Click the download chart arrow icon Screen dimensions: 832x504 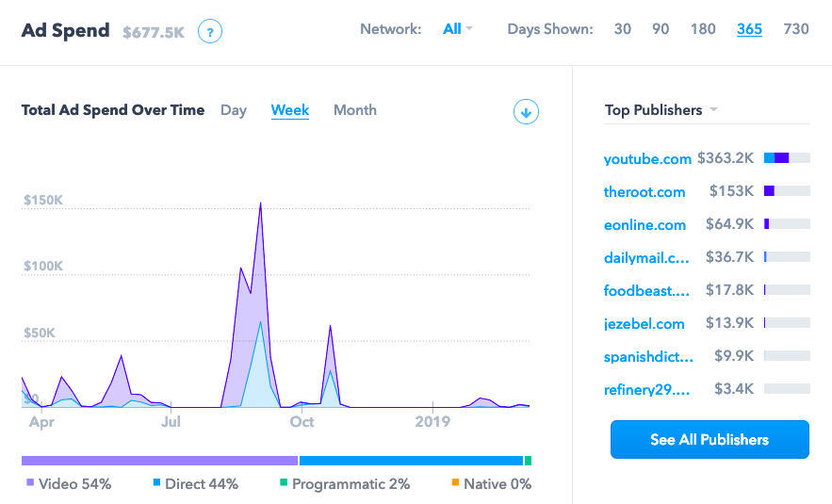[526, 112]
